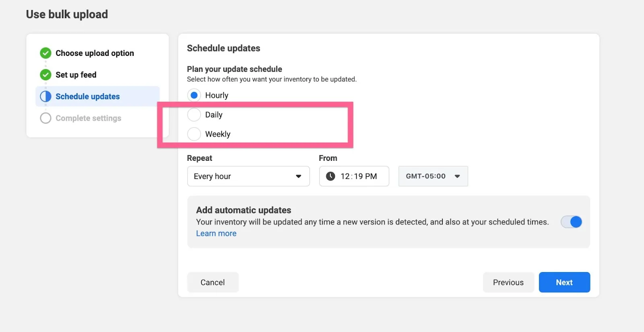Open the Learn more link
Viewport: 644px width, 332px height.
(216, 234)
